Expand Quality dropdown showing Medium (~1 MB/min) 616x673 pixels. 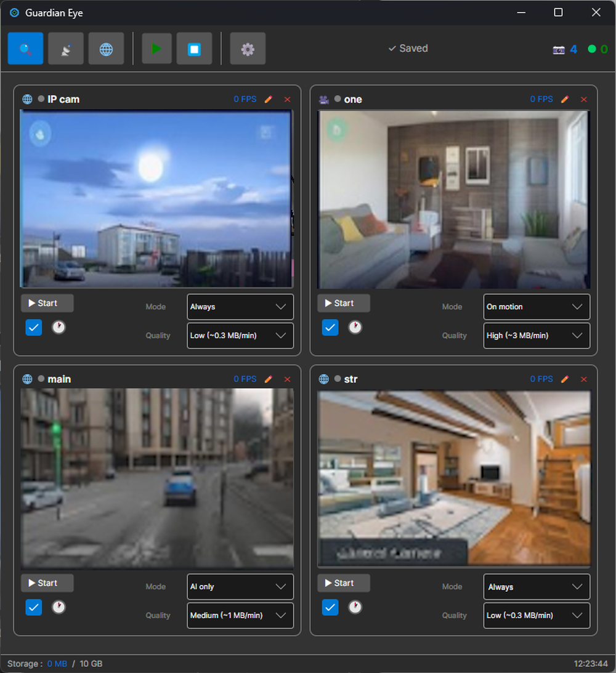240,615
